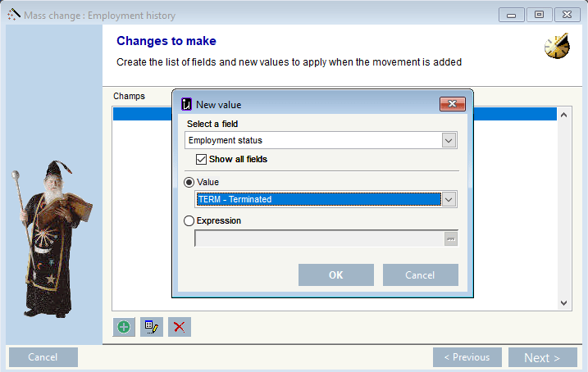This screenshot has width=588, height=372.
Task: Click the New value dialog title icon
Action: pos(187,104)
